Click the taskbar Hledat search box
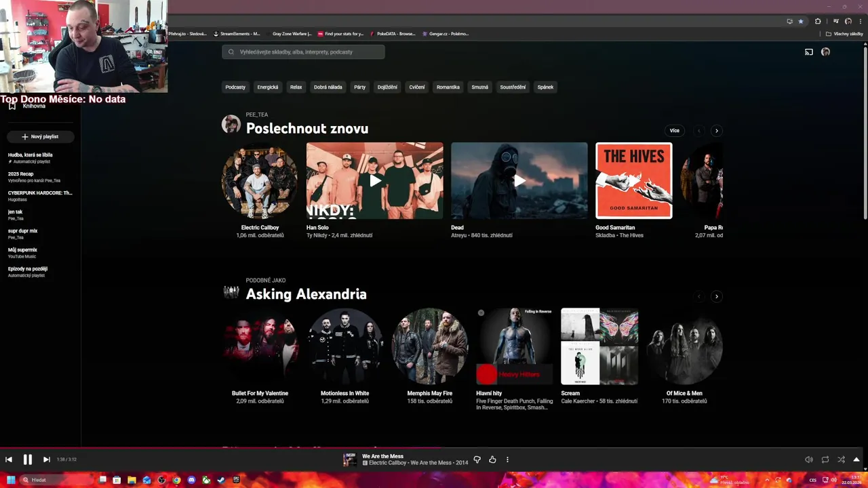Viewport: 868px width, 488px height. point(57,480)
